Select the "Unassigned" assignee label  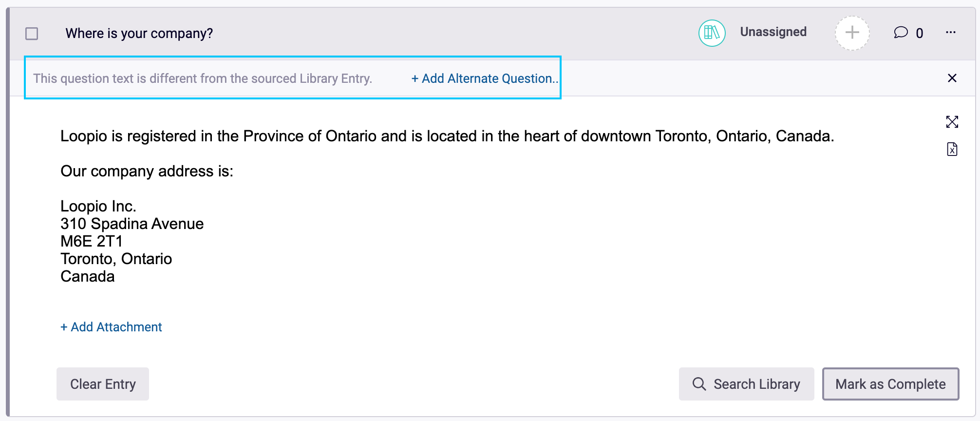pos(773,32)
